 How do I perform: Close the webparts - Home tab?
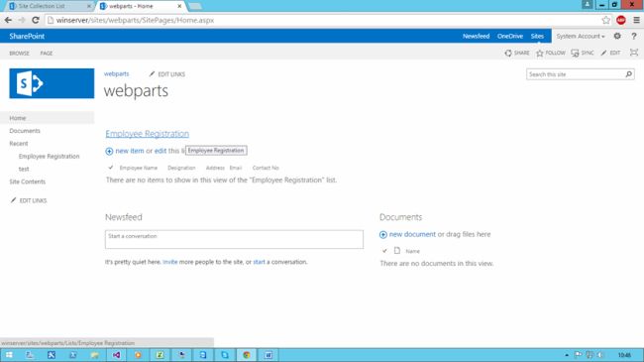tap(179, 6)
